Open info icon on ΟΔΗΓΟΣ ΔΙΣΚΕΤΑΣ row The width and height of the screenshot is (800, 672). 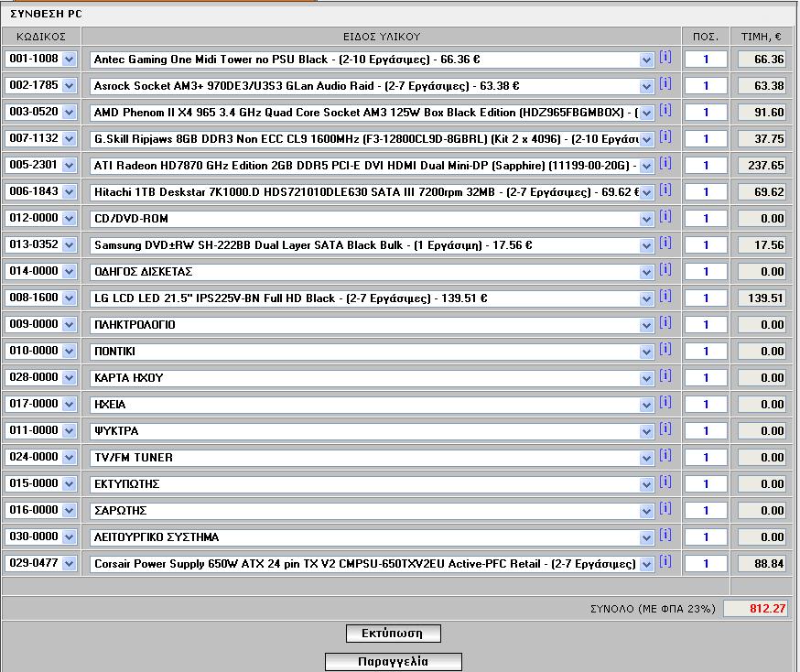[665, 269]
